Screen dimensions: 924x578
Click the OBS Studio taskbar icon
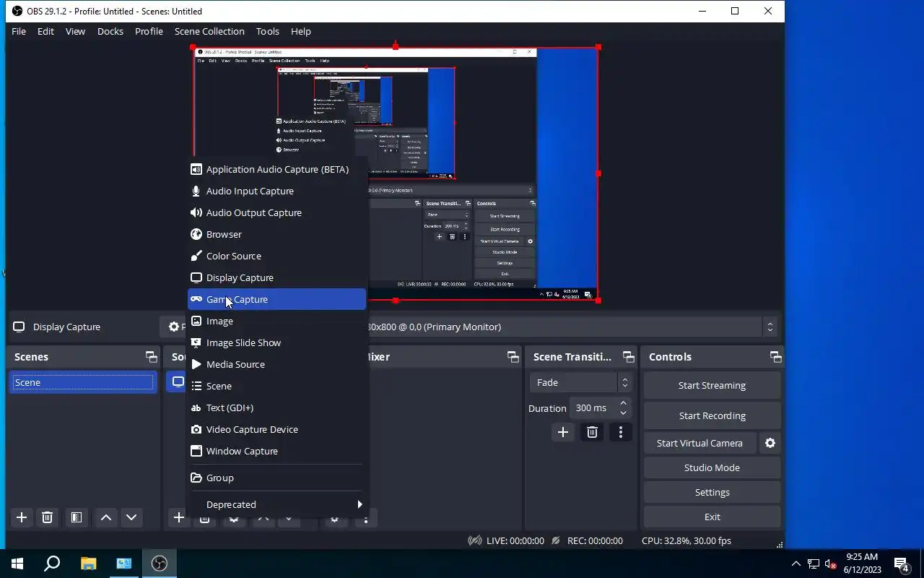(x=160, y=564)
